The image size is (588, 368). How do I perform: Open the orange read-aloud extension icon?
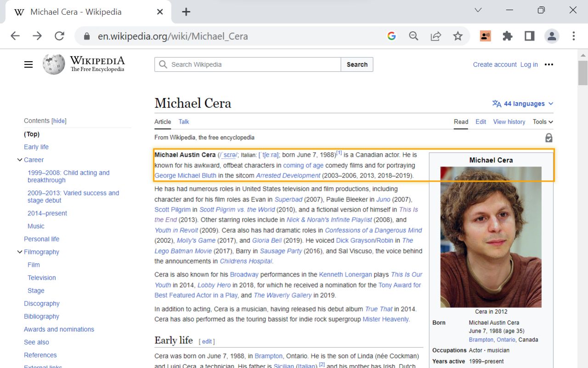pos(485,36)
